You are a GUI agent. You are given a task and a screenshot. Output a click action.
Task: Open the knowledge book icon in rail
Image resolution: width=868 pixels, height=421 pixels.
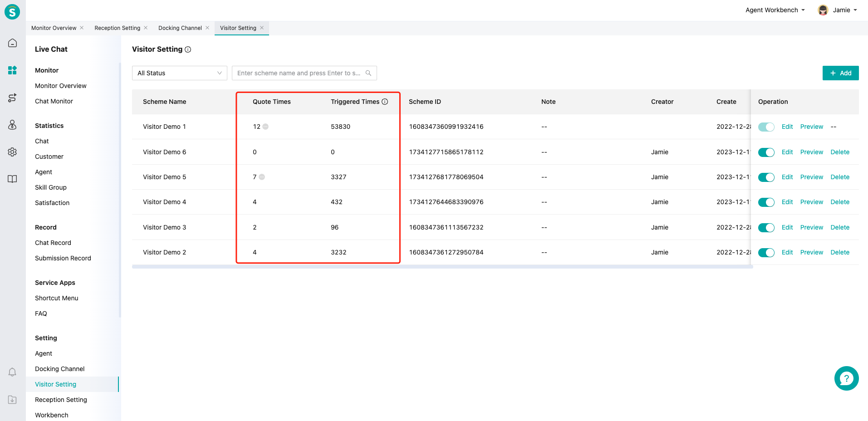click(12, 179)
